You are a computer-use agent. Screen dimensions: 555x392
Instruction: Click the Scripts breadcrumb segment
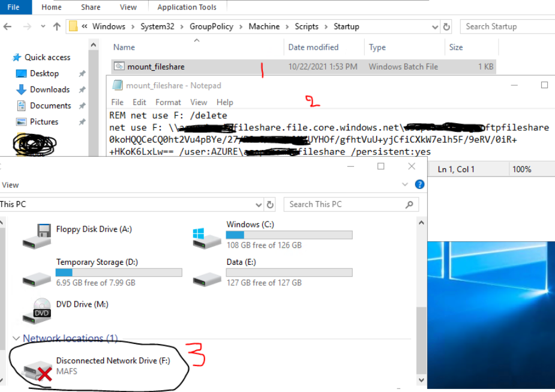(x=307, y=26)
